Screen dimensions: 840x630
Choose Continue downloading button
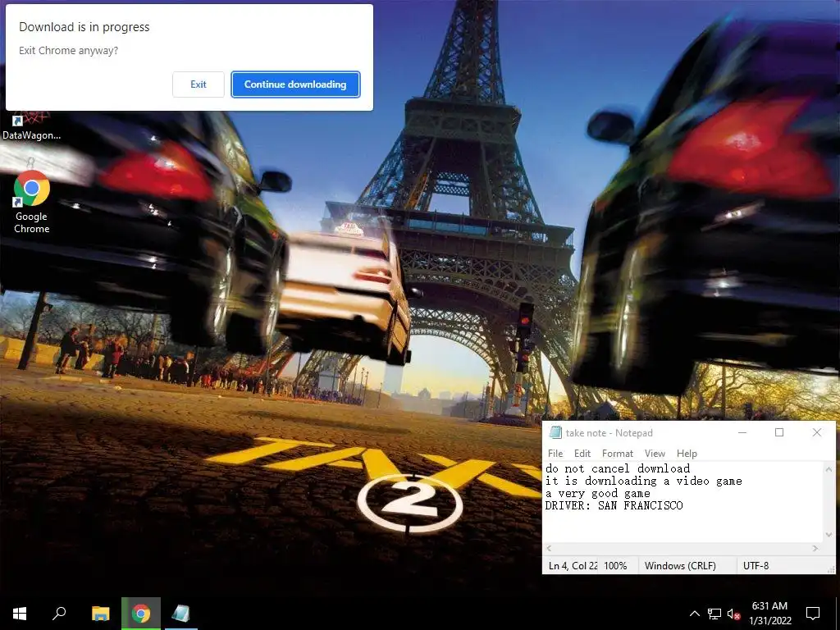click(x=295, y=84)
